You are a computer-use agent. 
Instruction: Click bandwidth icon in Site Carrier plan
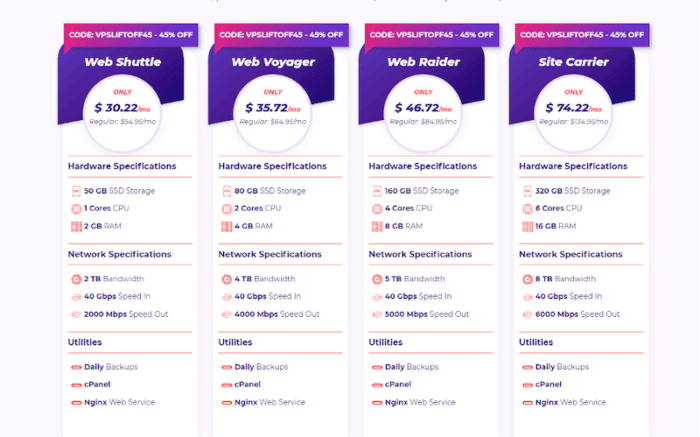coord(526,278)
